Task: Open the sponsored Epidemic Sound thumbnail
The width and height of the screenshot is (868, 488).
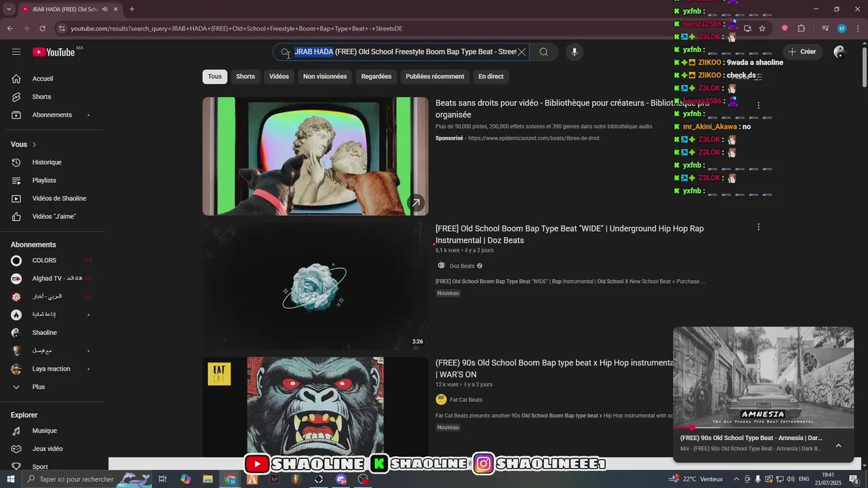Action: coord(315,157)
